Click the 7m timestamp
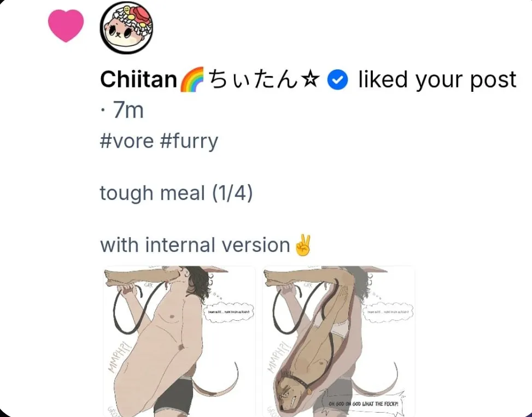Screen dimensions: 532x417 point(128,110)
